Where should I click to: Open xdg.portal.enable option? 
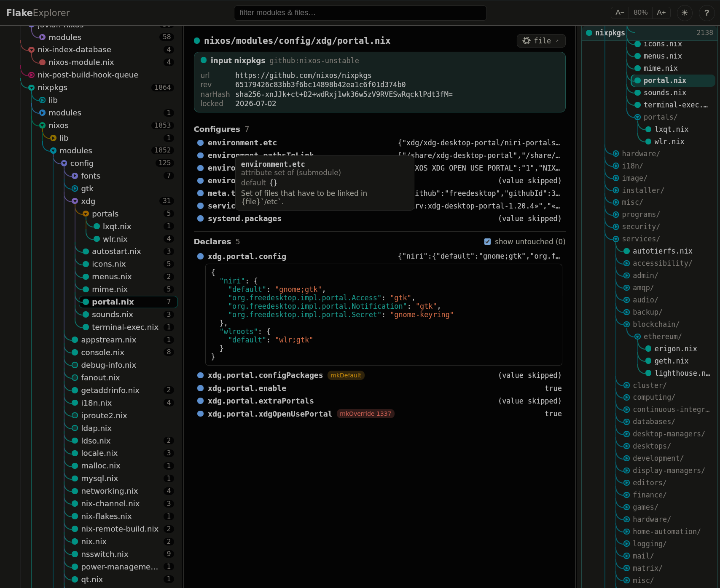click(247, 388)
